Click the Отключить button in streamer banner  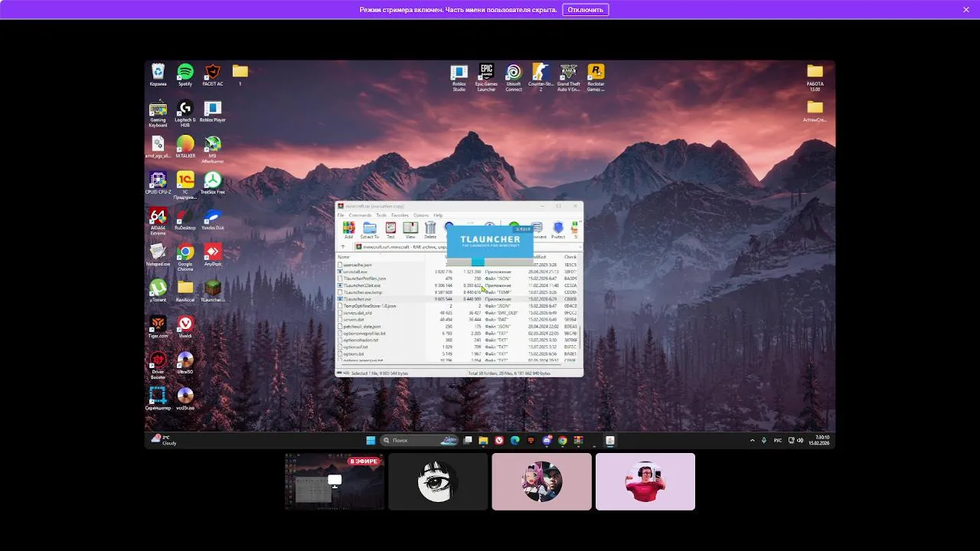click(x=586, y=10)
